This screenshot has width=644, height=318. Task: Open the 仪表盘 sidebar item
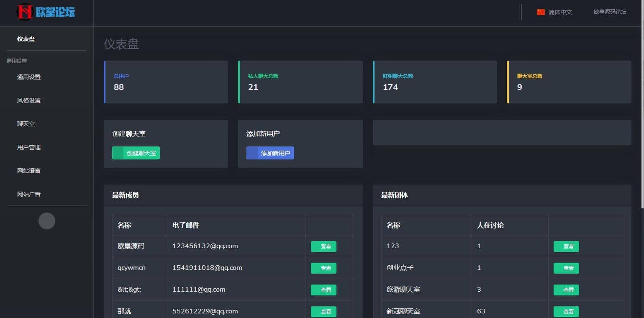coord(26,39)
